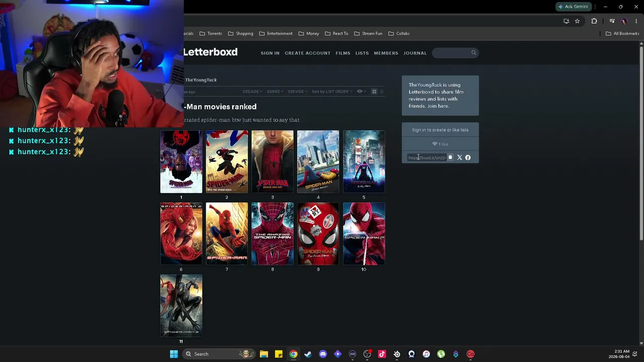This screenshot has width=644, height=362.
Task: Open the Spider-Man 2 poster ranked 6
Action: click(181, 234)
